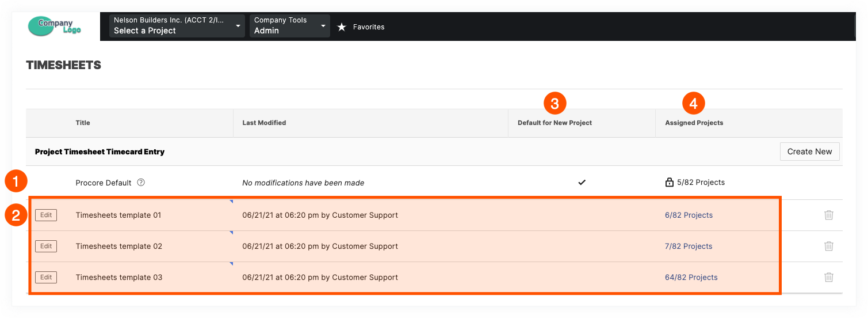This screenshot has width=868, height=318.
Task: Click the Last Modified column header
Action: tap(264, 123)
